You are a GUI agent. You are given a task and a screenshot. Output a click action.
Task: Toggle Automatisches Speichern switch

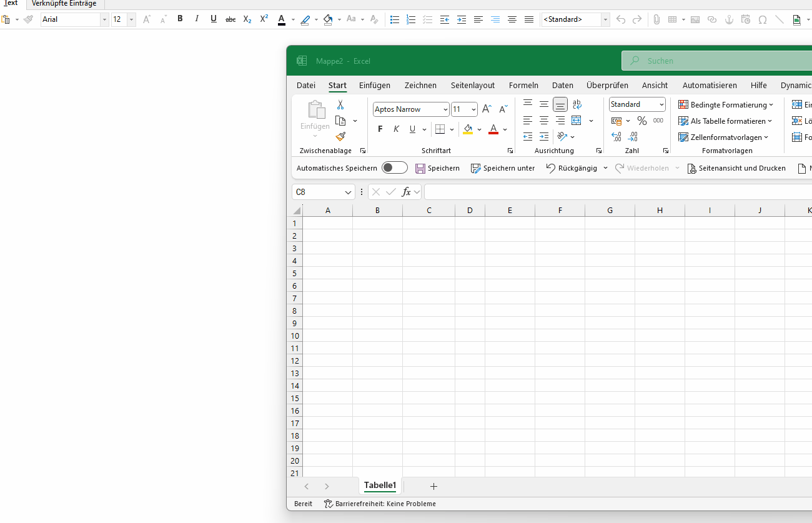(395, 167)
